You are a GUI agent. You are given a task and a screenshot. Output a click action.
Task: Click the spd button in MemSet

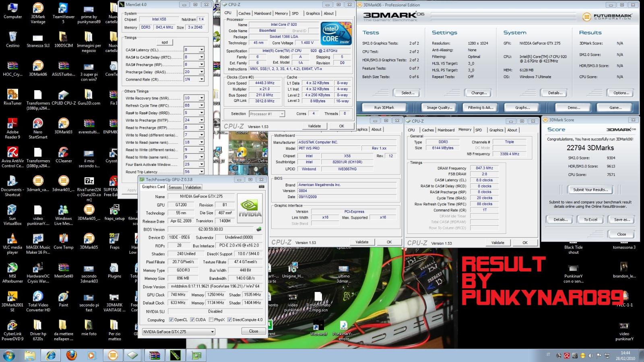(165, 42)
